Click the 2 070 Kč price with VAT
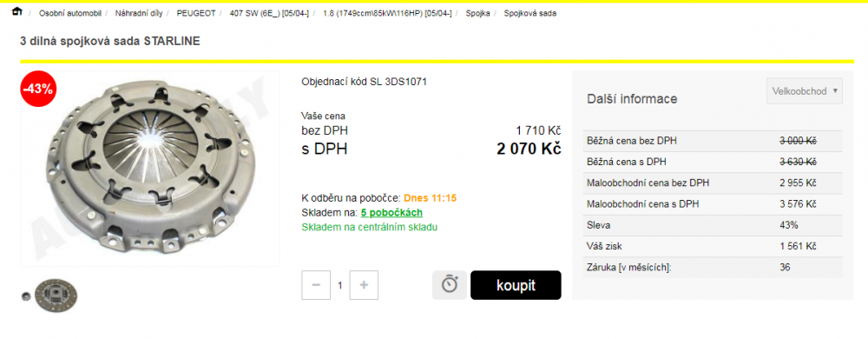 coord(529,149)
